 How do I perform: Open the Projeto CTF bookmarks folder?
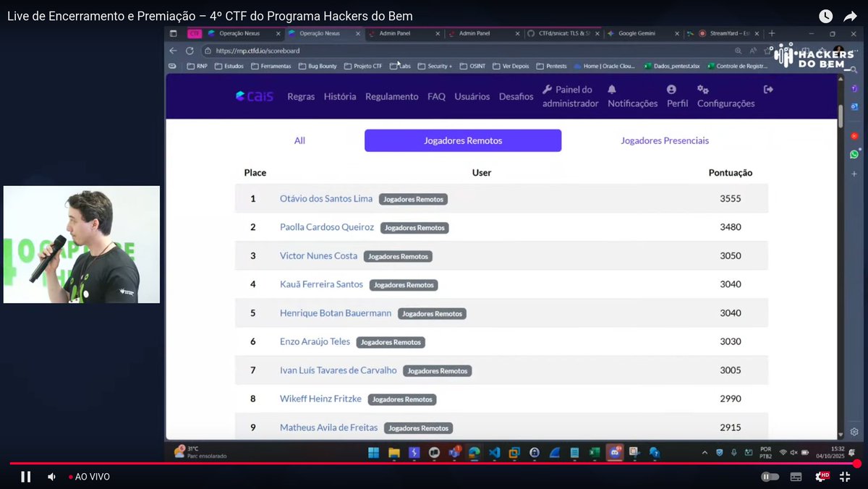pos(362,66)
